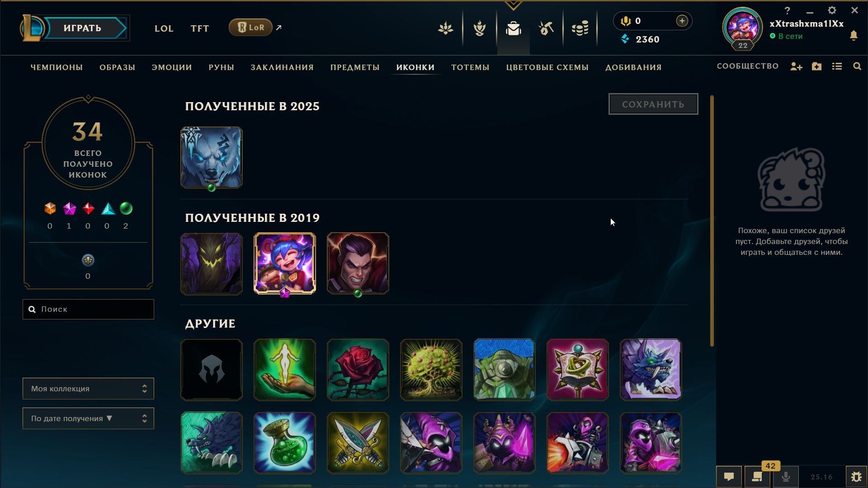Click the notification bell icon

click(x=854, y=36)
